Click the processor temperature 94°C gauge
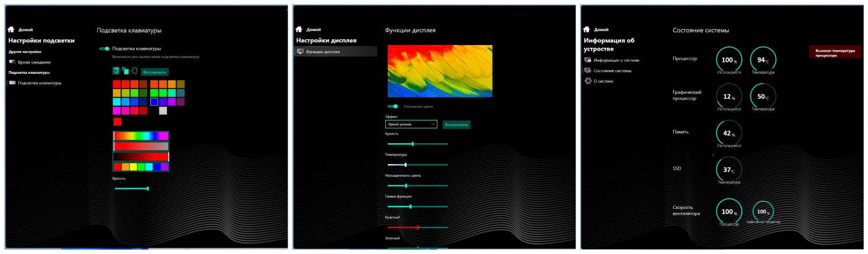 [763, 60]
